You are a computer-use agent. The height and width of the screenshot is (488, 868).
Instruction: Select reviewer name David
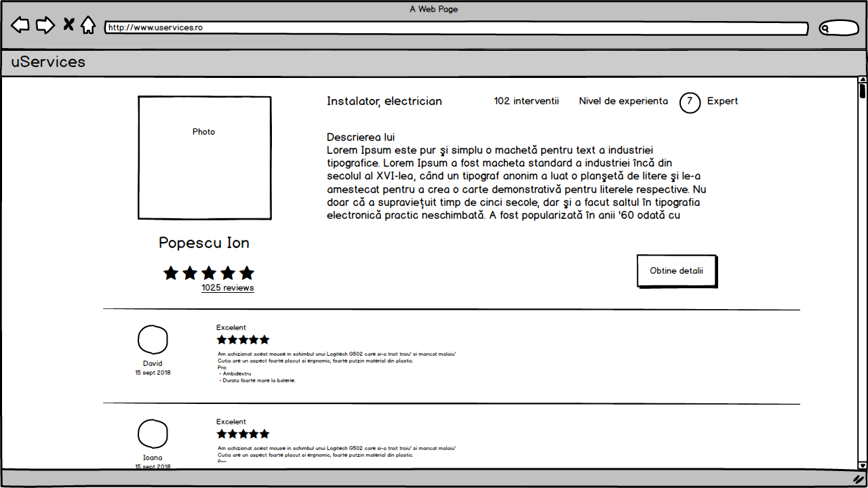point(153,364)
